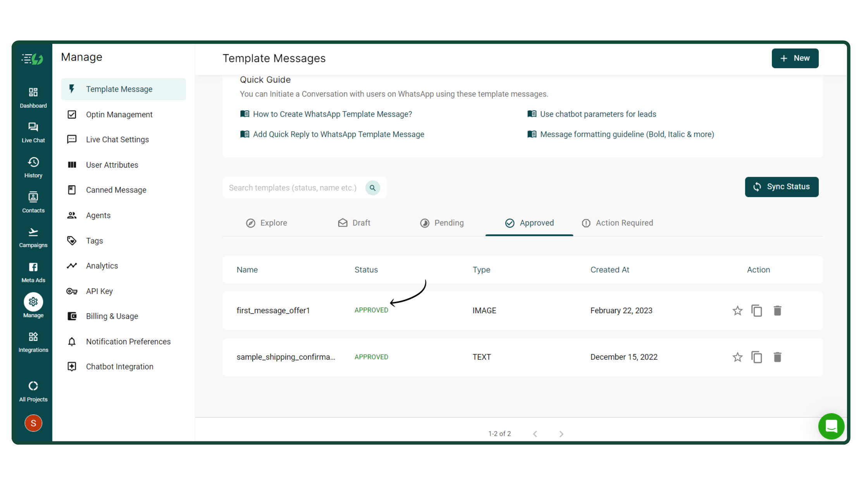Copy the sample_shipping_confirmation template
Screen dimensions: 868x488
pyautogui.click(x=757, y=357)
